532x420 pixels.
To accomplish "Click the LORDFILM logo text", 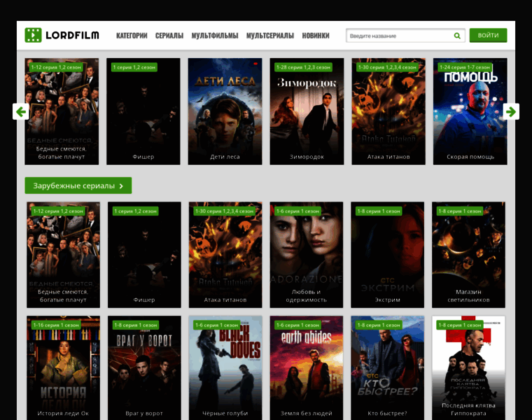I will coord(72,35).
